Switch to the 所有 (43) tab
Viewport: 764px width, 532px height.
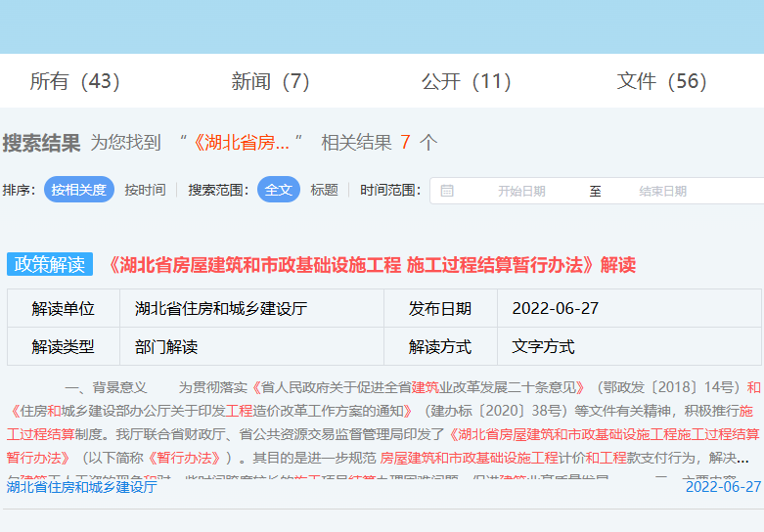(x=74, y=81)
